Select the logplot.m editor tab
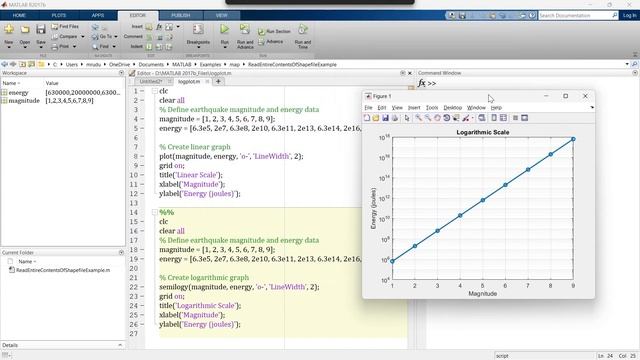 point(189,82)
